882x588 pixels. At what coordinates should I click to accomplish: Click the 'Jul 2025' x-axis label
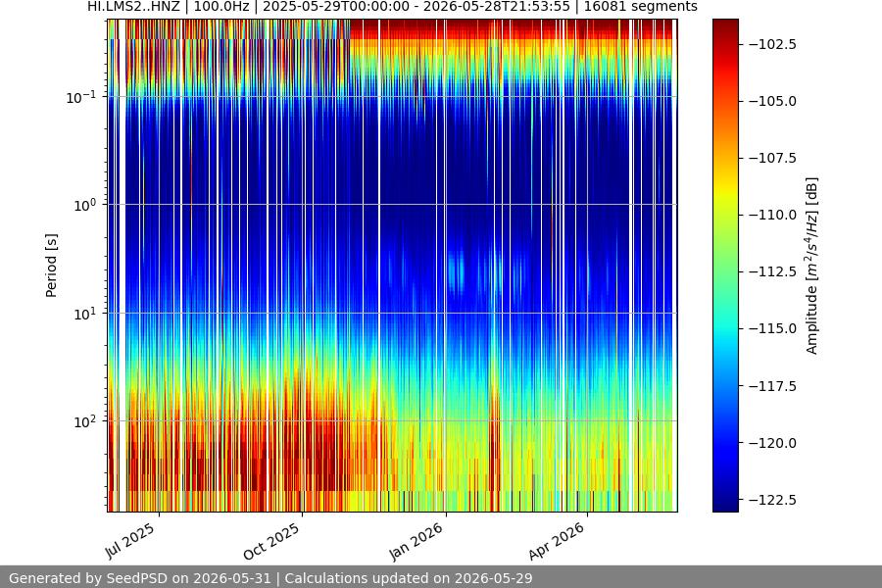point(130,540)
